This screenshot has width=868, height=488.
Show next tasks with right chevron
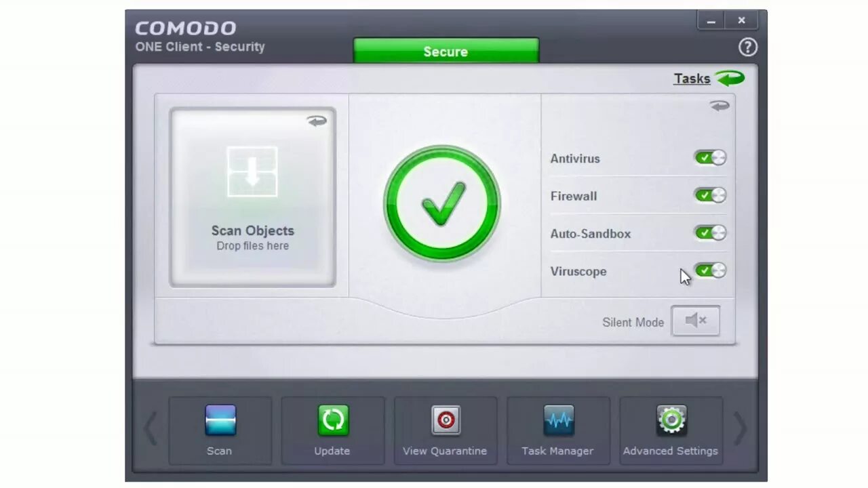[x=740, y=428]
